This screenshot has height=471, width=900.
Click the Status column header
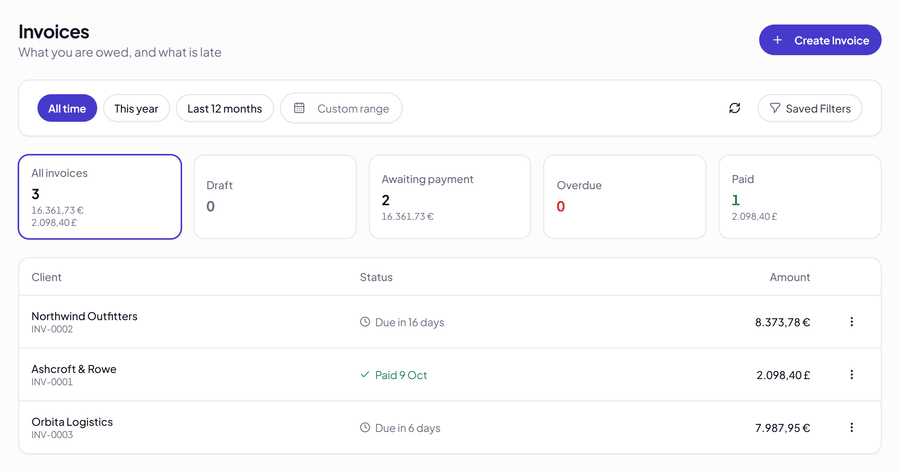click(x=376, y=277)
